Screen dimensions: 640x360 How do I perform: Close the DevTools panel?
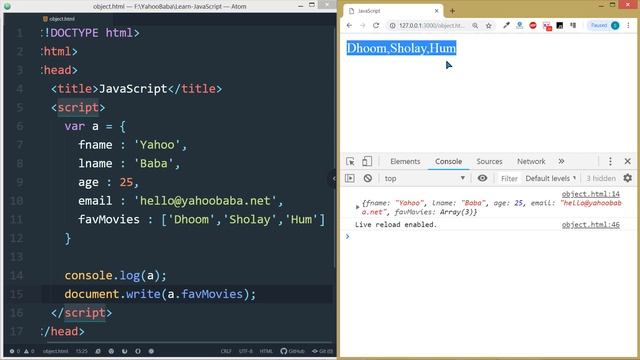[628, 161]
